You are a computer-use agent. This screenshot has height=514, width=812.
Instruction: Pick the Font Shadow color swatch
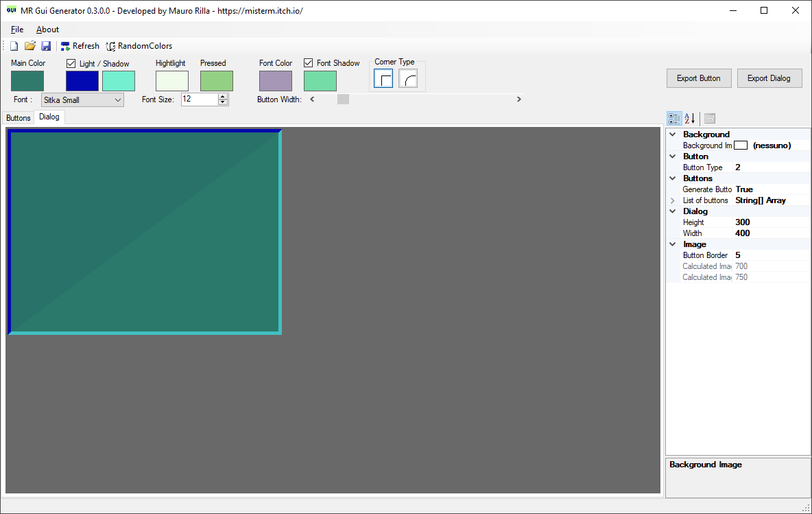pos(320,81)
